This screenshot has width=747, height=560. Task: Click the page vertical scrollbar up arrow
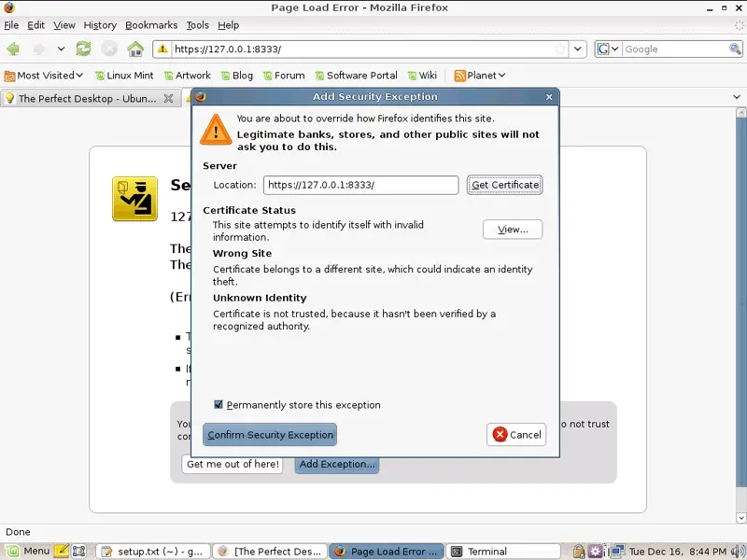(x=740, y=113)
